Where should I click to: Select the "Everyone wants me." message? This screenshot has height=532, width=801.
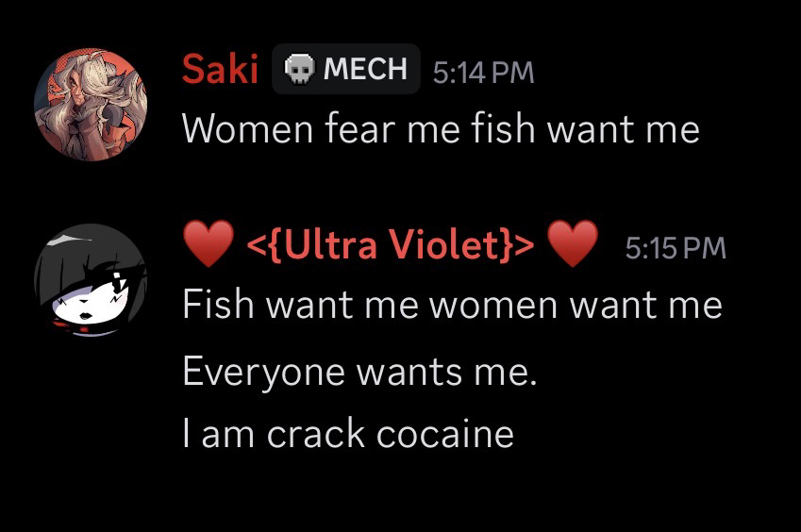[359, 372]
